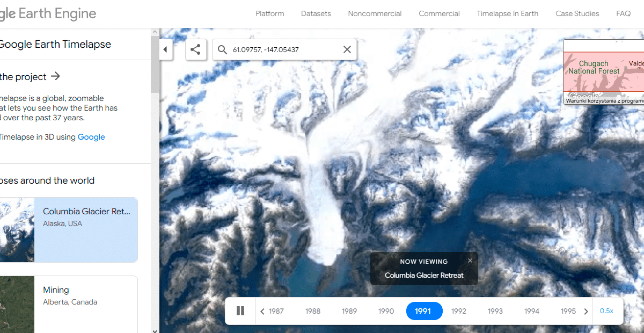644x333 pixels.
Task: Click the magnifying glass search icon
Action: (x=222, y=49)
